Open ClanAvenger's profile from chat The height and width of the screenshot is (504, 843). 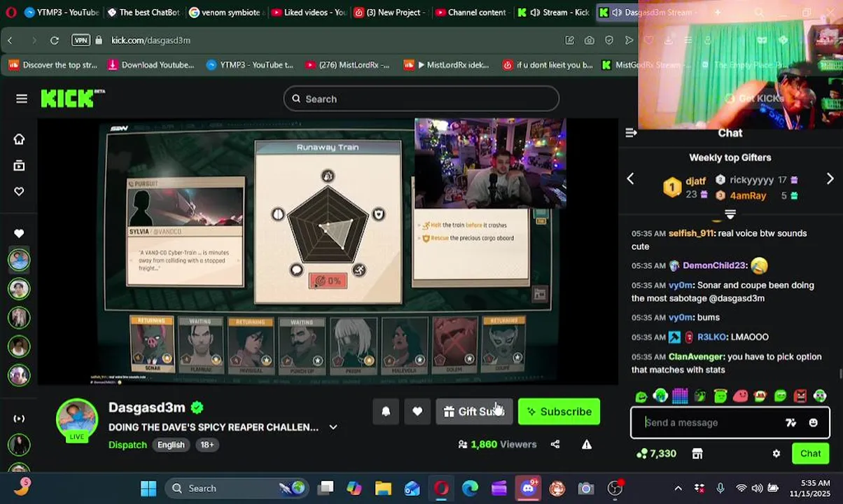tap(696, 356)
